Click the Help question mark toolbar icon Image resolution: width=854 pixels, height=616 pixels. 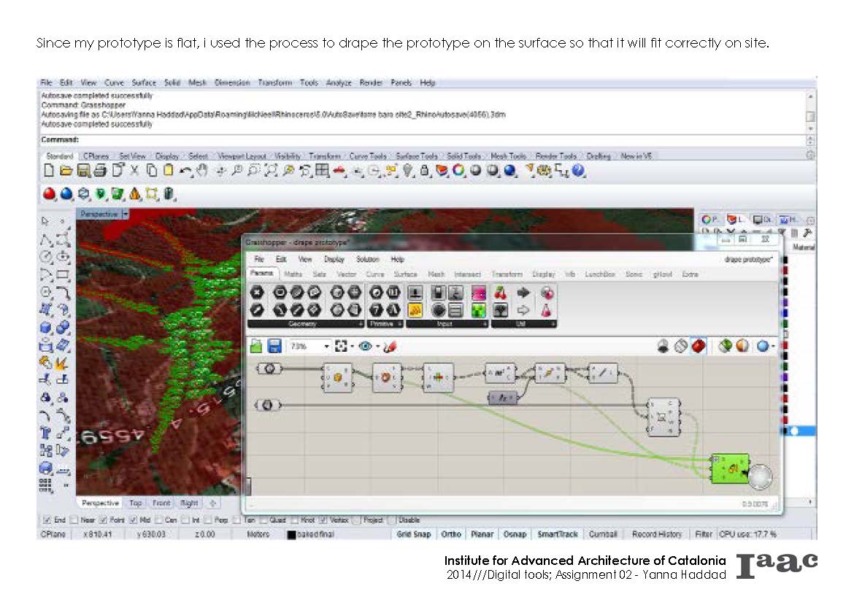pyautogui.click(x=578, y=171)
